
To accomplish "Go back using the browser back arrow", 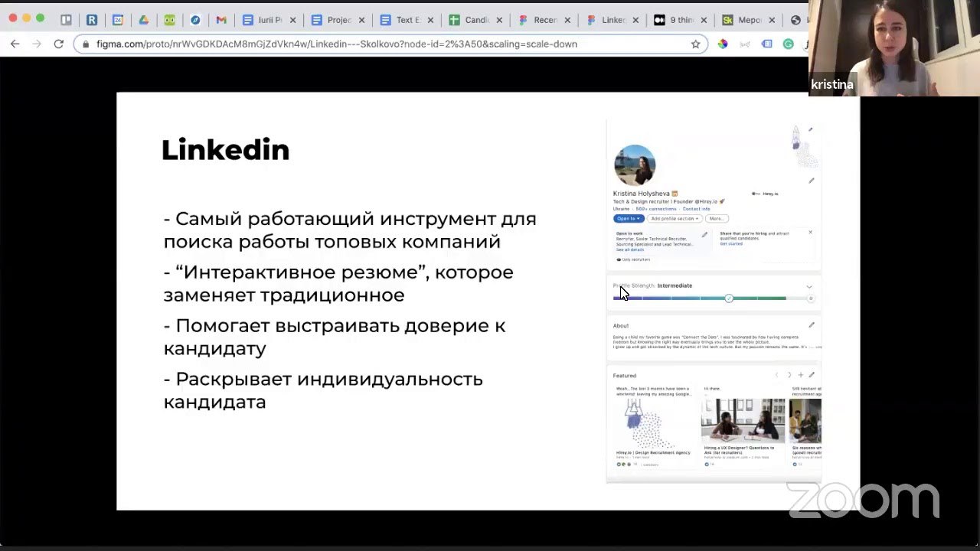I will (15, 44).
